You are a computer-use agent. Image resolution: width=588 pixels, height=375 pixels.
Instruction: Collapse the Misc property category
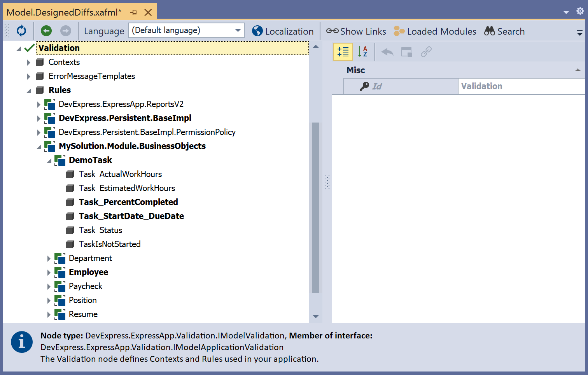click(x=577, y=70)
